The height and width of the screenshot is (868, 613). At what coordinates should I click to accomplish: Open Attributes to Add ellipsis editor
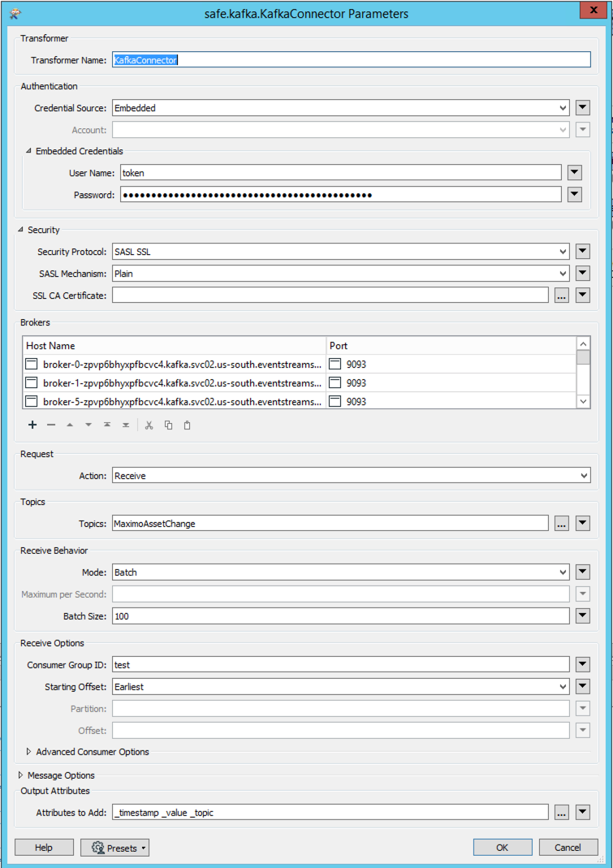click(x=562, y=813)
